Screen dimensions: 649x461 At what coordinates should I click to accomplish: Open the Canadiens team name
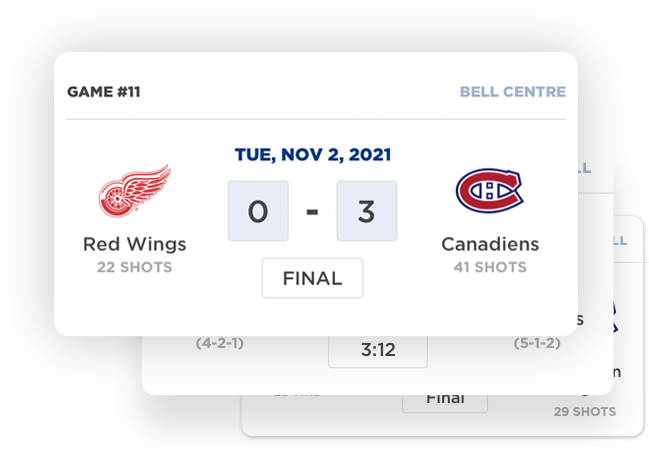[490, 244]
